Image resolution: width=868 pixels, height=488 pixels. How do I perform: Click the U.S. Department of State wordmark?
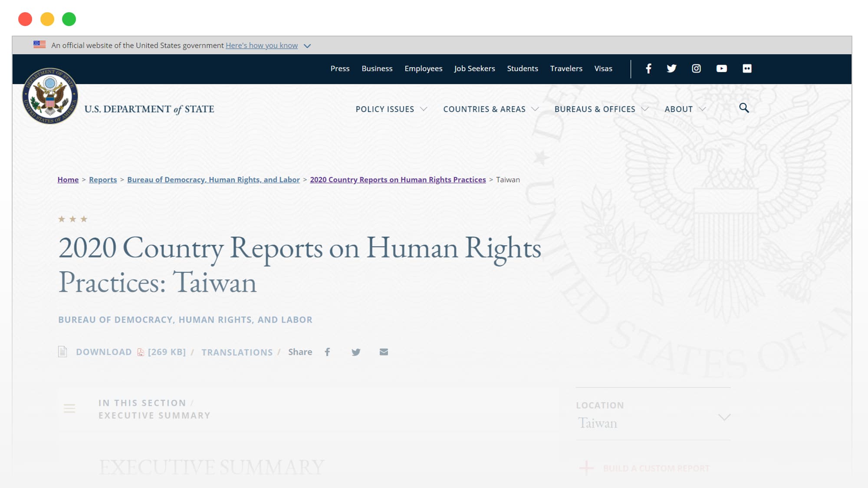(149, 109)
